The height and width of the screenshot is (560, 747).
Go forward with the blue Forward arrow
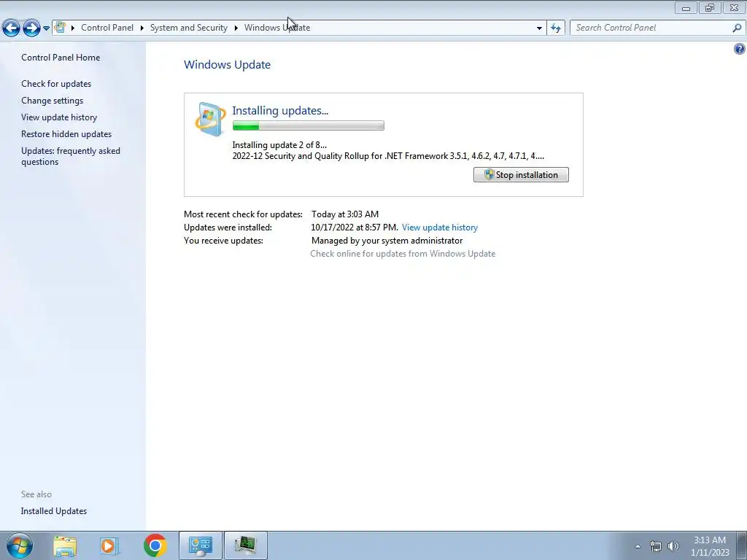tap(31, 28)
